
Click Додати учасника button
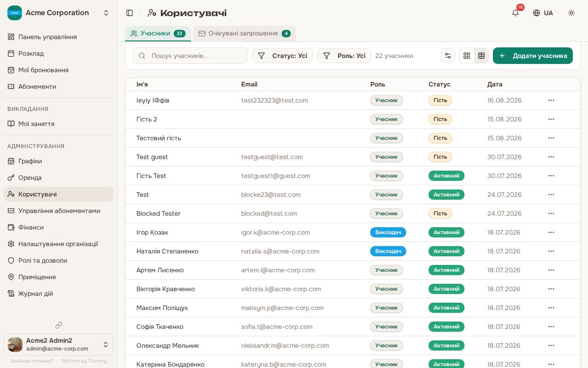pyautogui.click(x=533, y=56)
